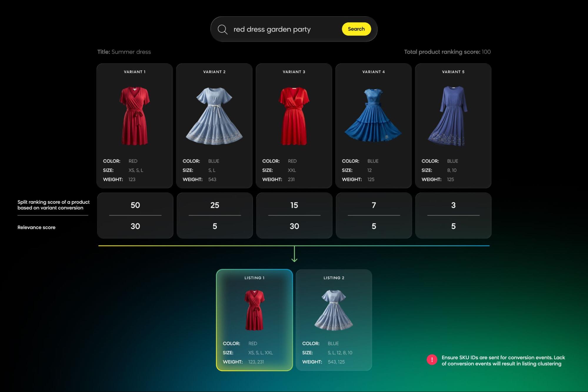
Task: Click the Title: Summer dress label
Action: coord(124,52)
